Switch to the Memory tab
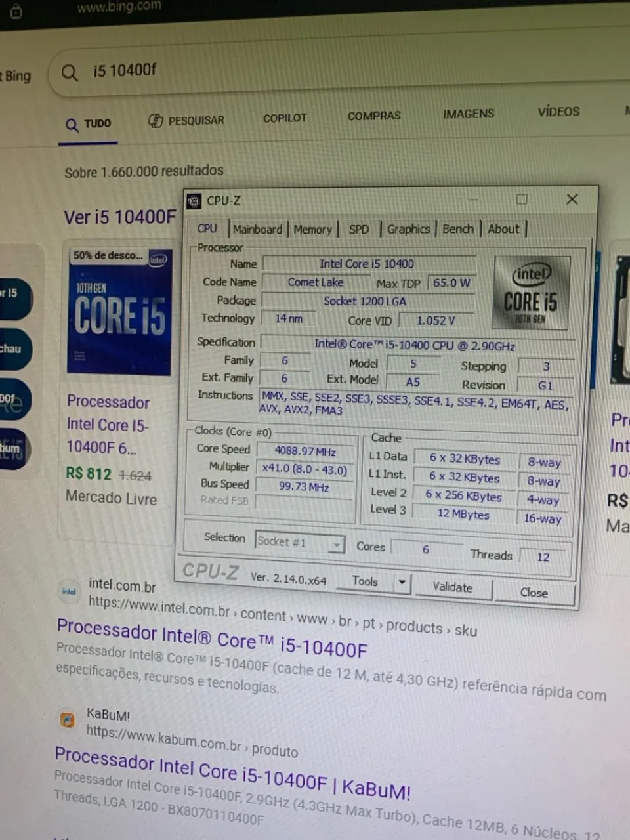630x840 pixels. click(313, 229)
